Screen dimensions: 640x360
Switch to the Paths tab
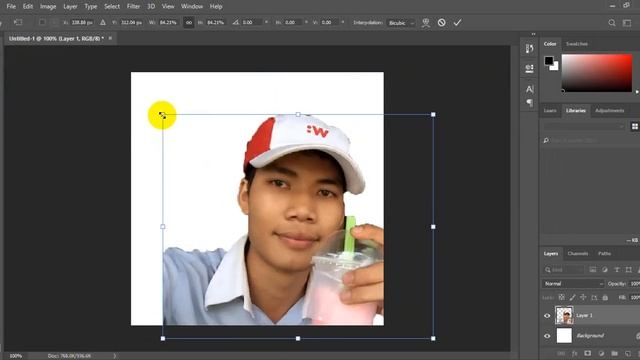pos(604,253)
